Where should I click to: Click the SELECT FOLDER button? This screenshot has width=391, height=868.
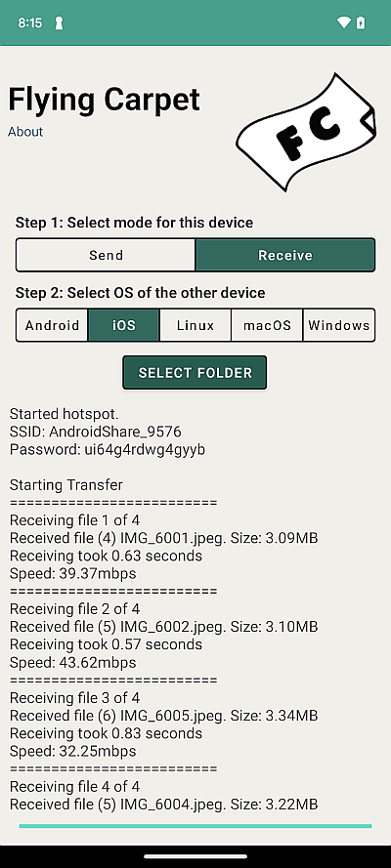tap(195, 373)
